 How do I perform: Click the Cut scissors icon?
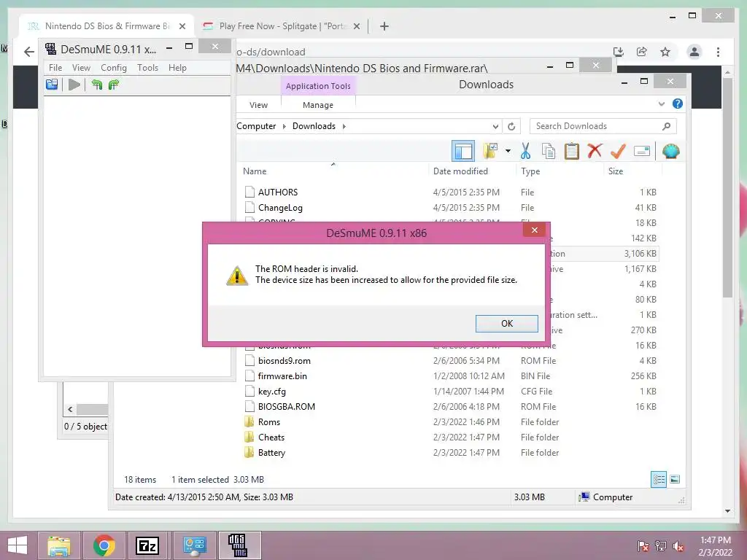click(525, 152)
